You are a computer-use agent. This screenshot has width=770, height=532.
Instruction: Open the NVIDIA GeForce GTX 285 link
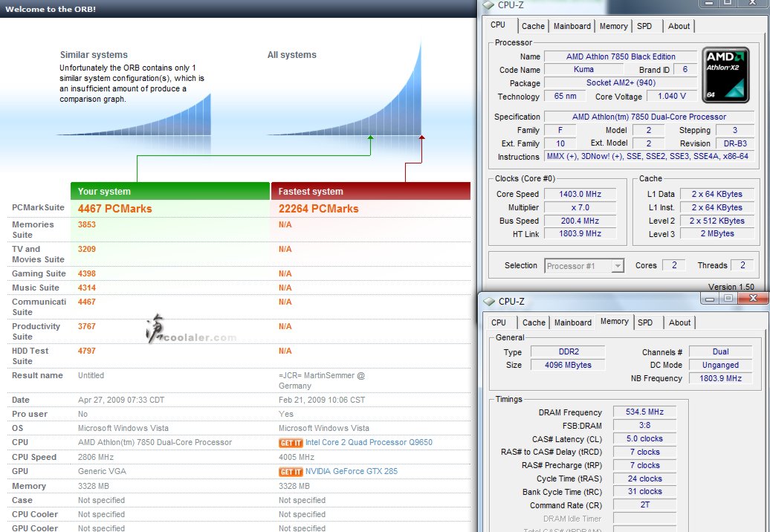(352, 471)
